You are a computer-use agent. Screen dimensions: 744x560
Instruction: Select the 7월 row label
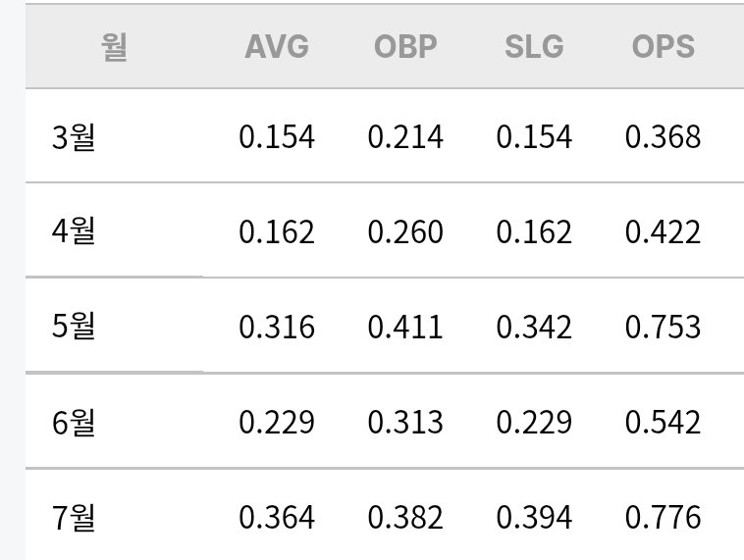(74, 517)
